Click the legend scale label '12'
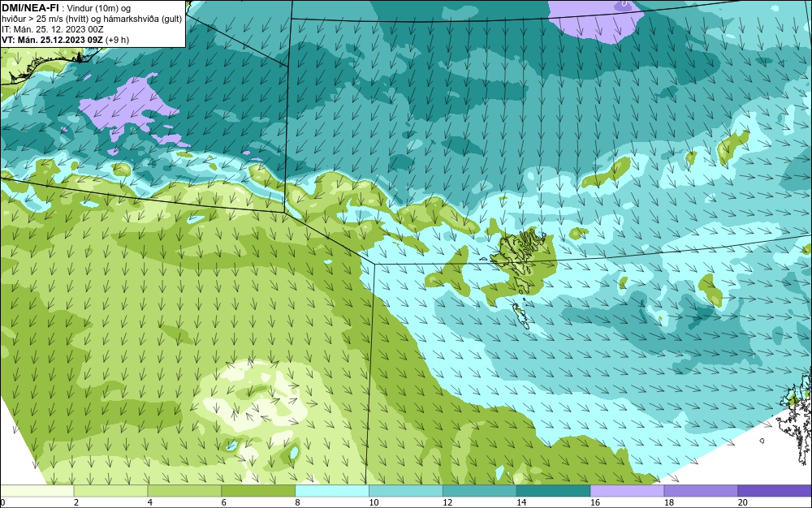The width and height of the screenshot is (812, 508). click(447, 502)
